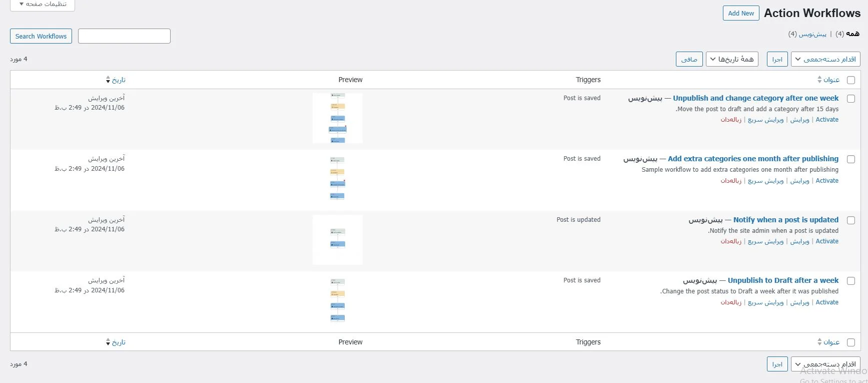The image size is (868, 383).
Task: Open the top اقدام دسته‌جمعی bulk dropdown
Action: point(825,59)
